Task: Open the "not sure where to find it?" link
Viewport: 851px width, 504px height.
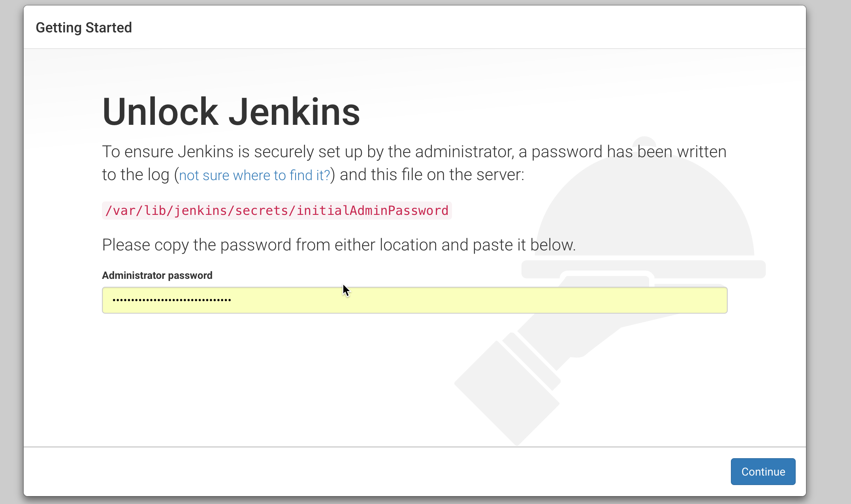Action: click(x=254, y=175)
